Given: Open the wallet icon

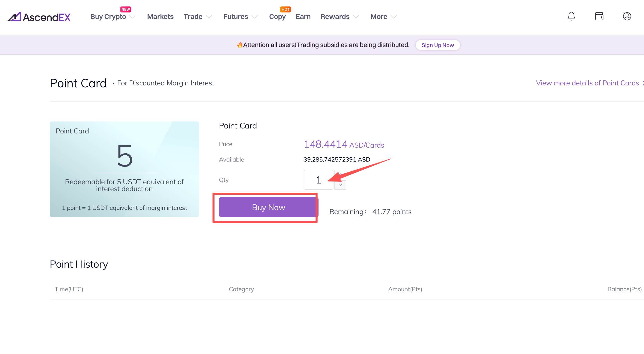Looking at the screenshot, I should click(x=599, y=16).
